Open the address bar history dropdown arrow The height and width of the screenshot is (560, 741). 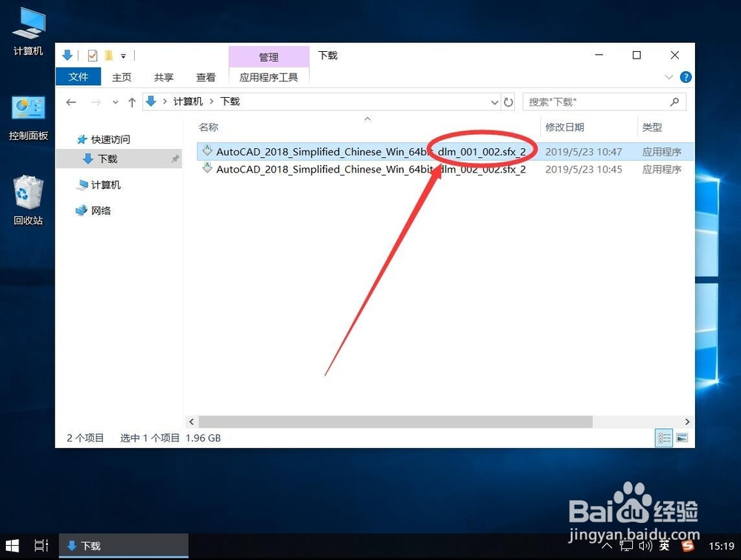[494, 101]
